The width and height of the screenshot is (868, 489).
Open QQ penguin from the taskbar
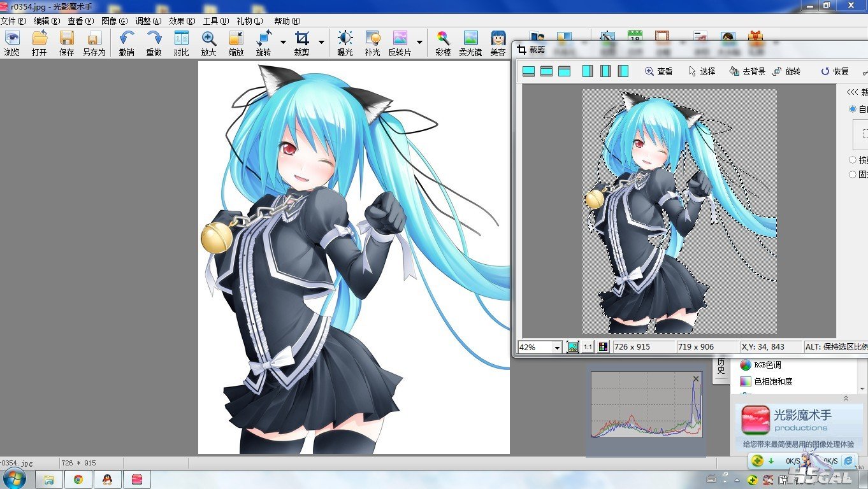(x=107, y=479)
